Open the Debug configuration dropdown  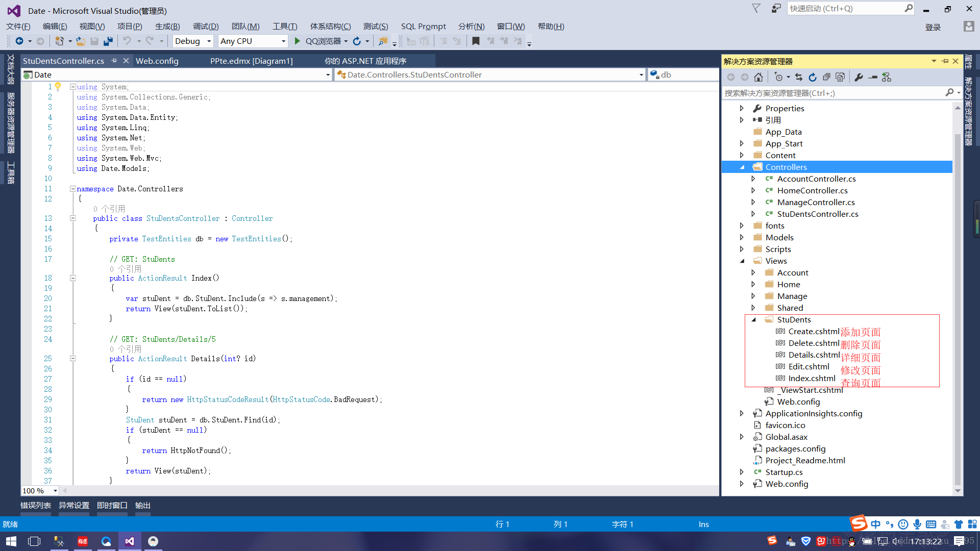pos(209,41)
